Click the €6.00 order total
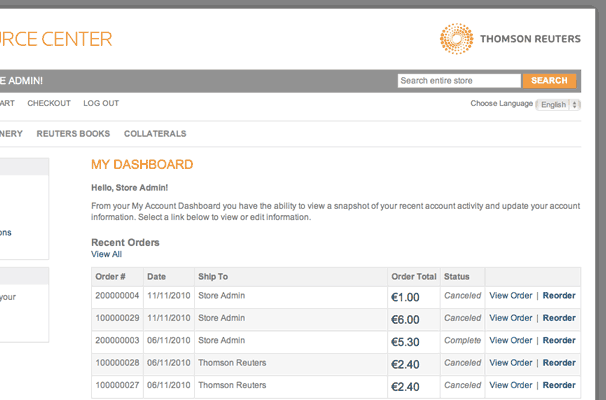606x400 pixels. click(x=405, y=320)
